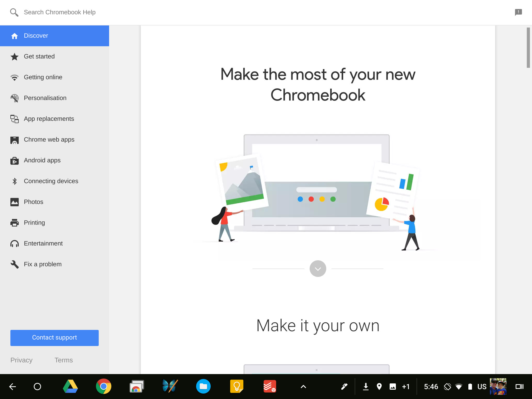Open the butterfly pen app in shelf
The width and height of the screenshot is (532, 399).
[x=170, y=386]
